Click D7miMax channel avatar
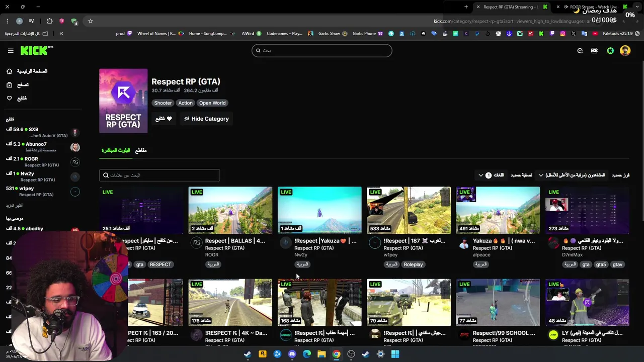This screenshot has width=644, height=362. coord(553,243)
